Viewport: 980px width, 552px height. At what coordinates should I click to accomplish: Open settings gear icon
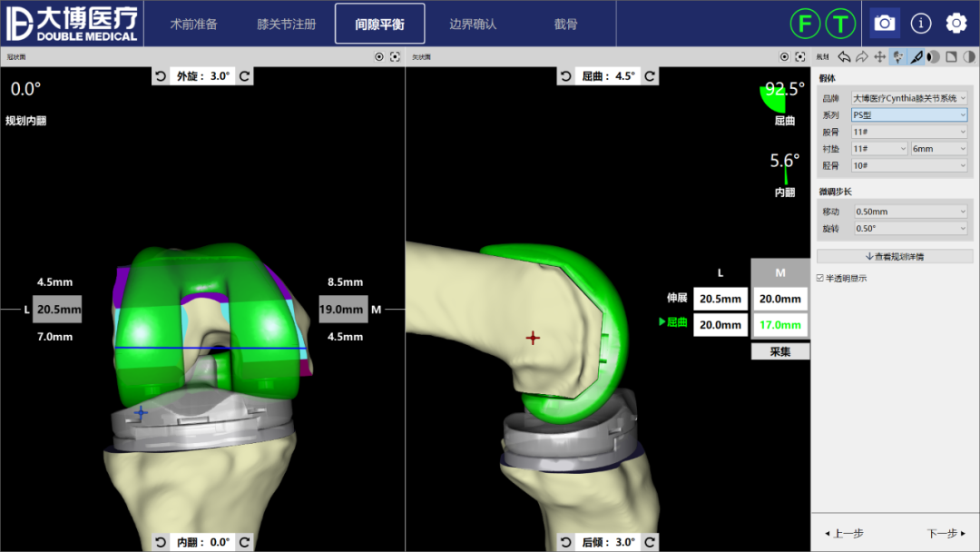[956, 23]
